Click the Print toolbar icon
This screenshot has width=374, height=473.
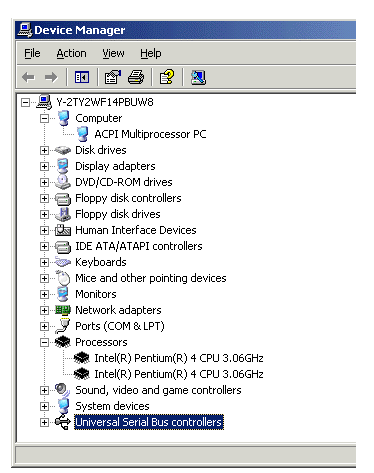pyautogui.click(x=136, y=78)
